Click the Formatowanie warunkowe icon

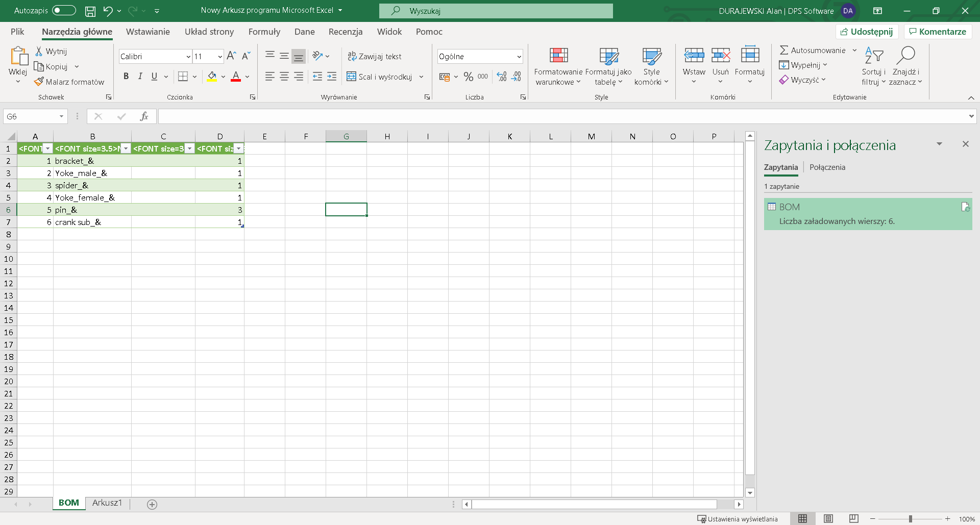(558, 56)
